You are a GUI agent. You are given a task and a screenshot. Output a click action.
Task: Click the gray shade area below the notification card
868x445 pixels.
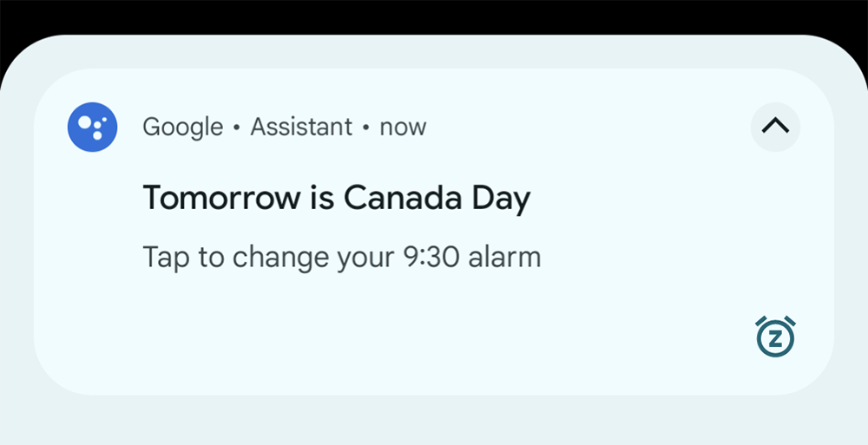[434, 421]
